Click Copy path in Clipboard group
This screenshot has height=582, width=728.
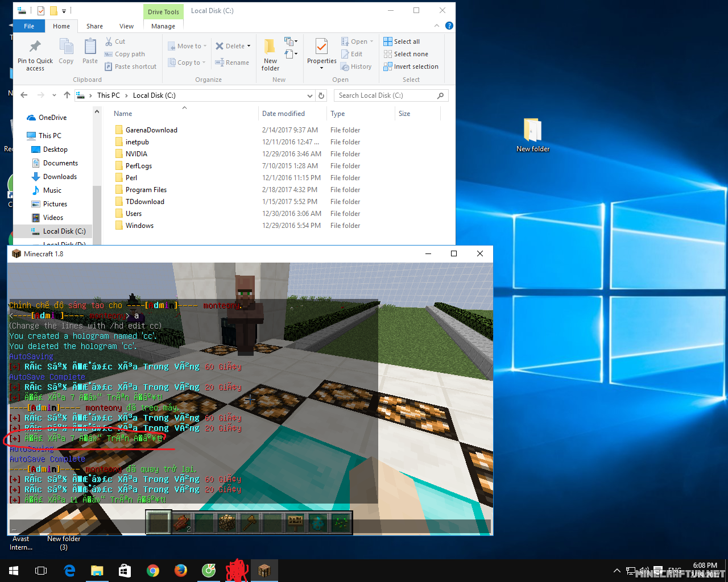(x=125, y=54)
